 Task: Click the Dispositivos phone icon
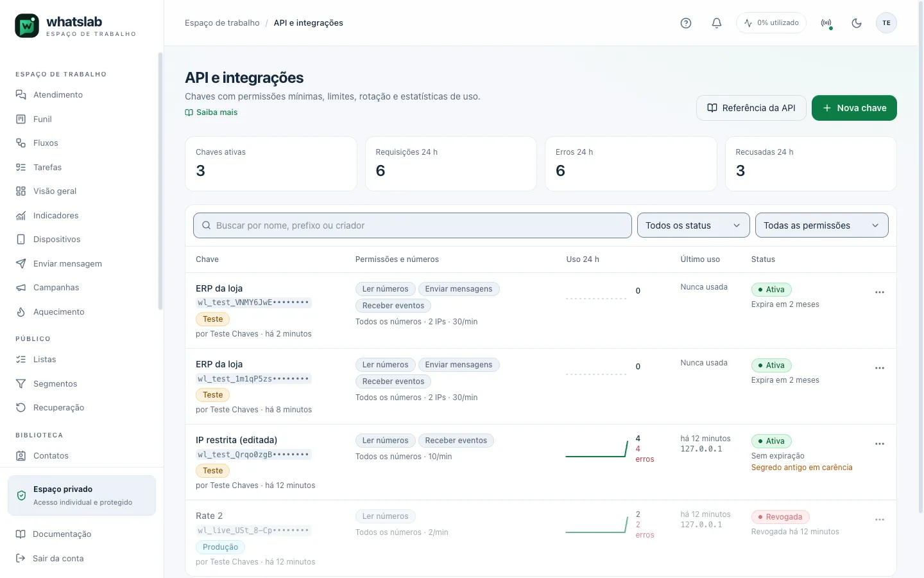21,240
